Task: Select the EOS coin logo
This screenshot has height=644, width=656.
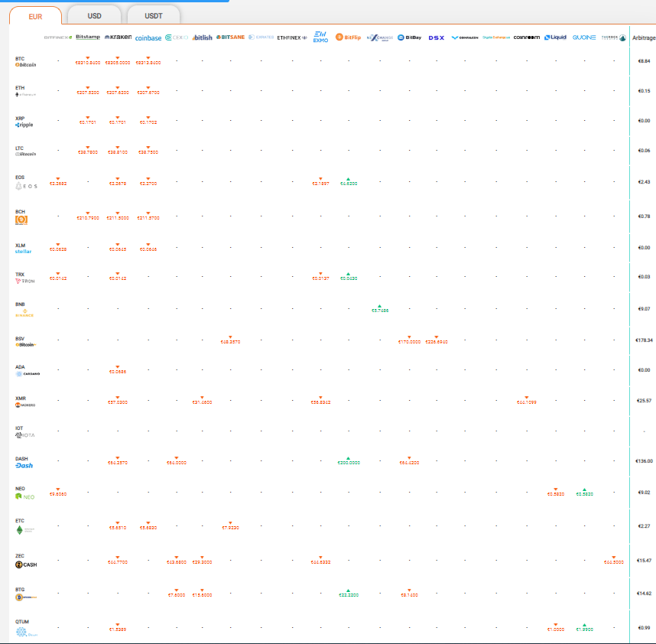Action: coord(26,186)
